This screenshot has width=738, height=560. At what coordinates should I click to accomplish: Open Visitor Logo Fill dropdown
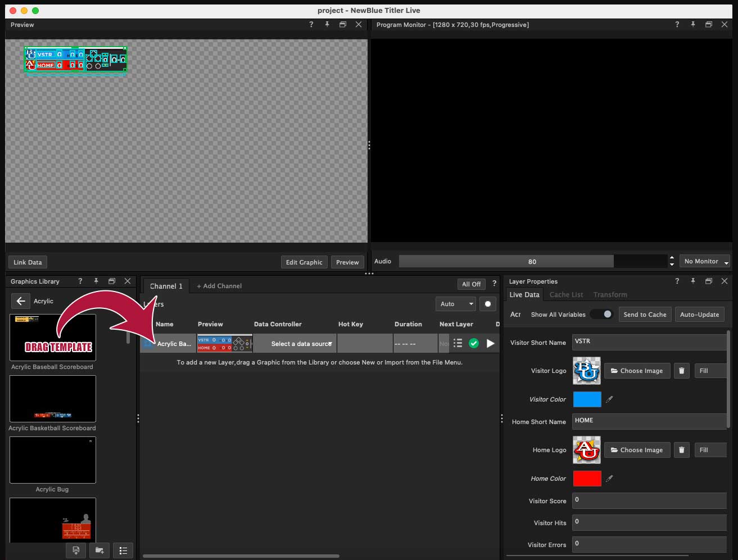pyautogui.click(x=711, y=371)
